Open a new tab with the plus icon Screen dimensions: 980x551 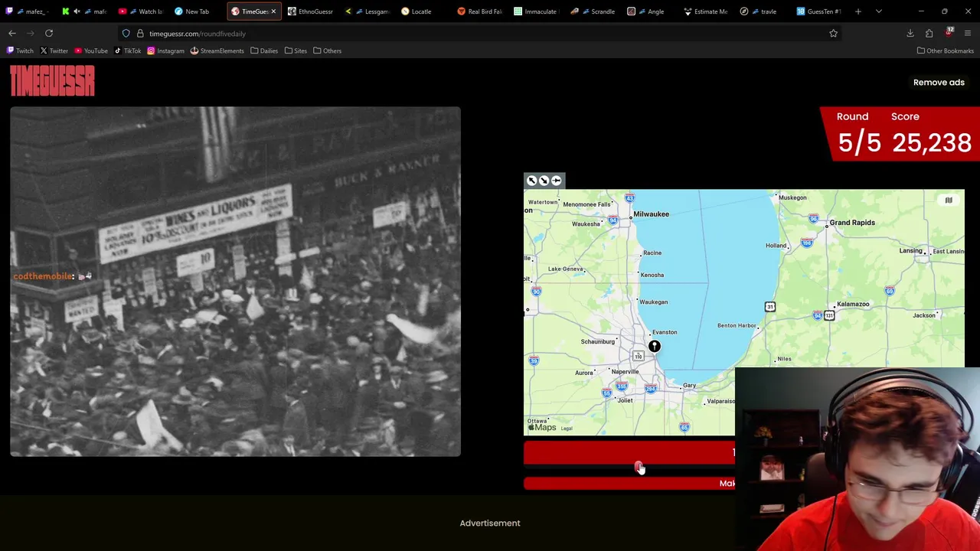coord(858,11)
